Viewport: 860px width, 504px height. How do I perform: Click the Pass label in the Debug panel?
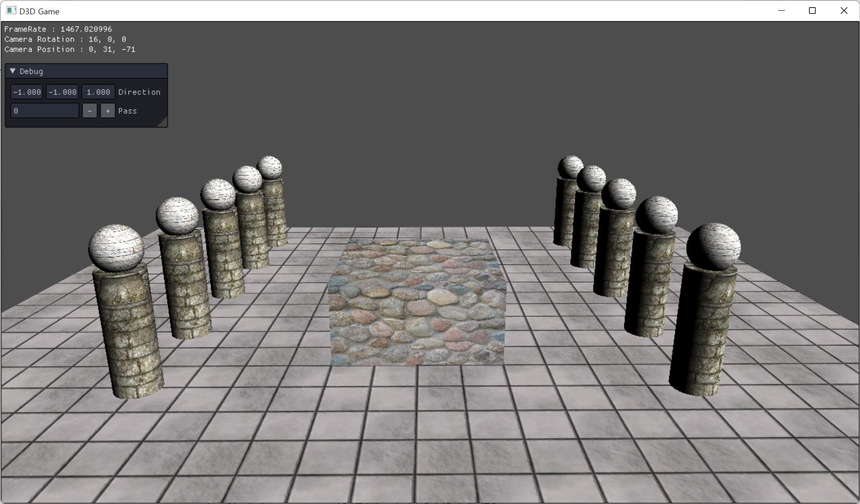pyautogui.click(x=127, y=111)
